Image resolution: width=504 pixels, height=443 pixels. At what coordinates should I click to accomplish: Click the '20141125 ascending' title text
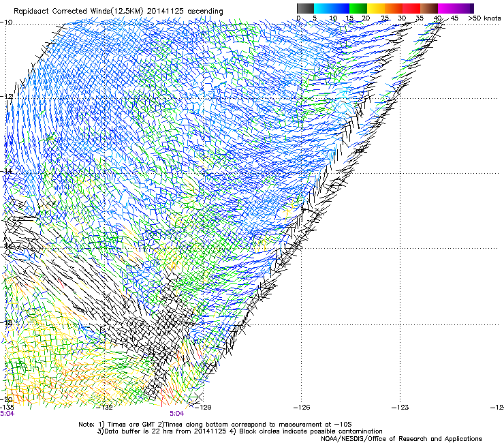pyautogui.click(x=185, y=12)
